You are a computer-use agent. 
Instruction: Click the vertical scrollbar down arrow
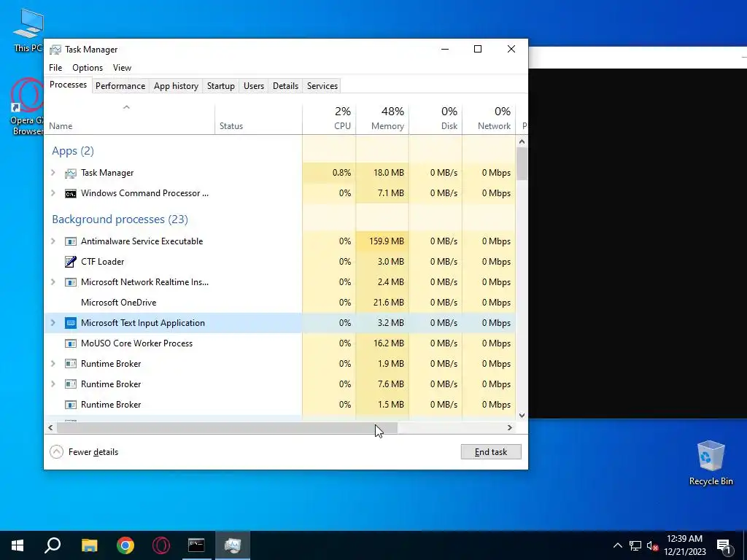(522, 415)
